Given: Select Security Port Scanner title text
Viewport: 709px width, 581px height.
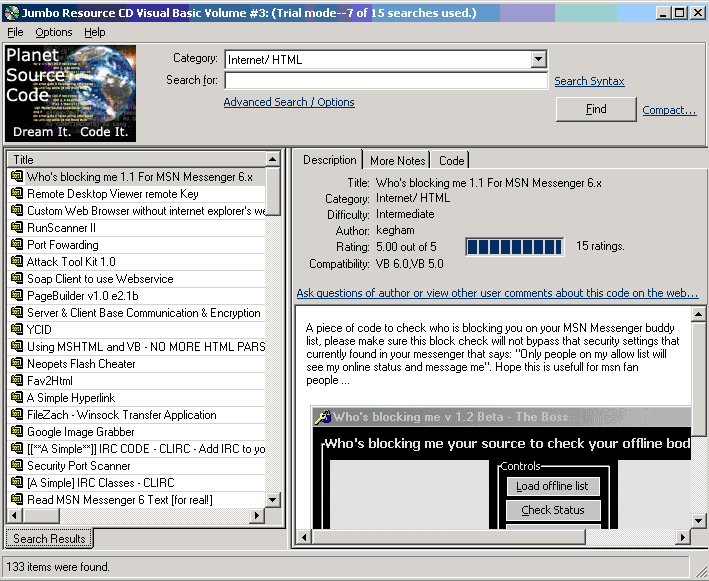Looking at the screenshot, I should [x=79, y=466].
